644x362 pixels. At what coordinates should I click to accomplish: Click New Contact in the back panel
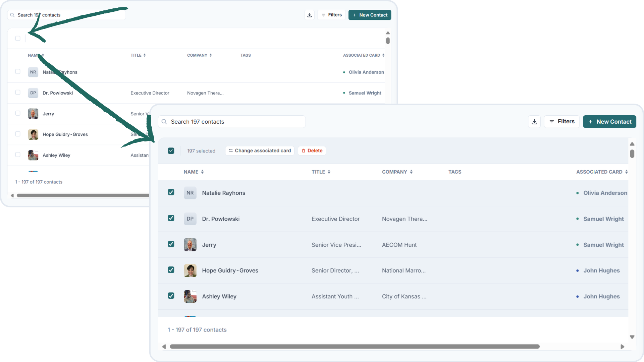pos(370,15)
